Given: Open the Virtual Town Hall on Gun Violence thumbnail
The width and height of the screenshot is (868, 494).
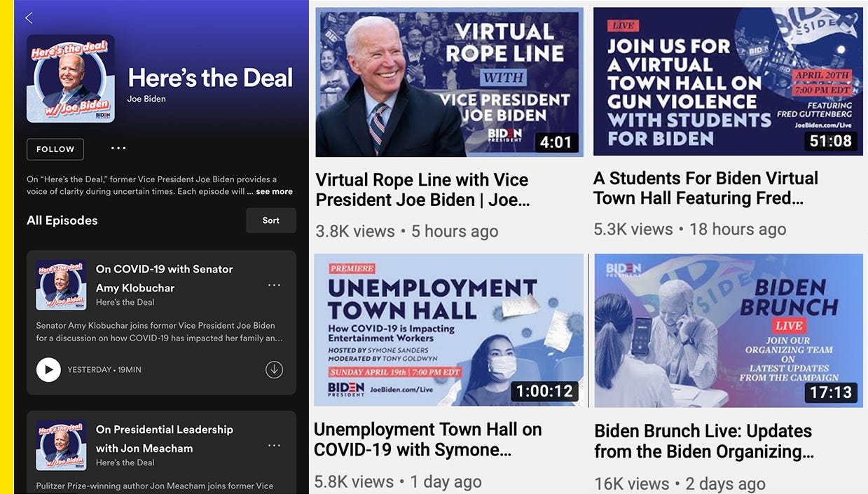Looking at the screenshot, I should coord(728,81).
